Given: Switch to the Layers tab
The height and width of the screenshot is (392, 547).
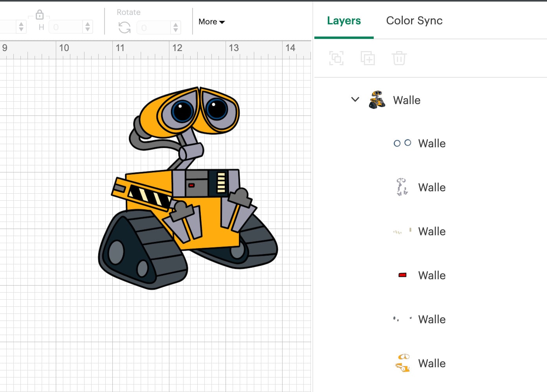Looking at the screenshot, I should 343,20.
